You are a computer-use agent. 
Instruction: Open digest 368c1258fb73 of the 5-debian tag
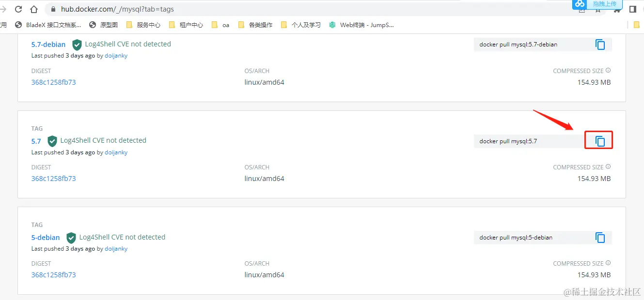click(x=54, y=275)
